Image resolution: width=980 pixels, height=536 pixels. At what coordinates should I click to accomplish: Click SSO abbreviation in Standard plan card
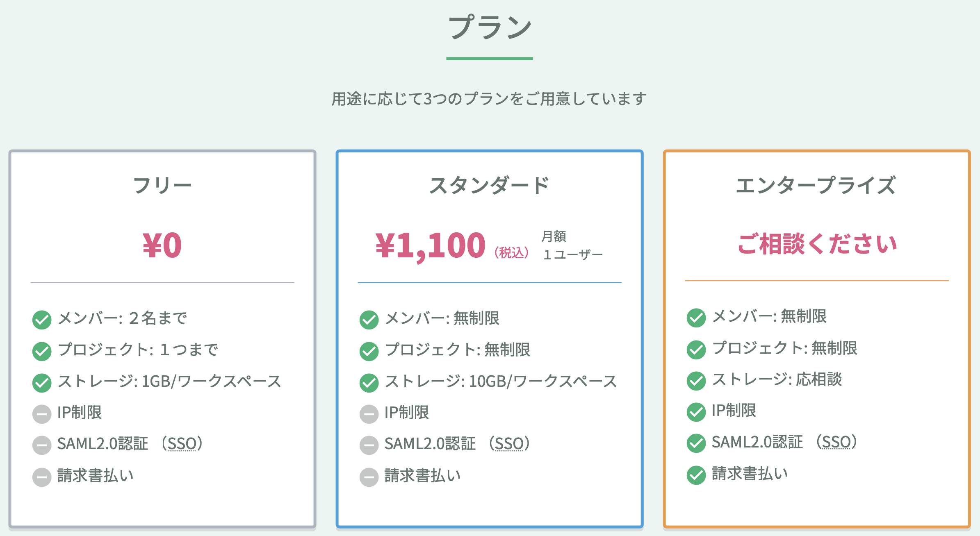pyautogui.click(x=509, y=444)
